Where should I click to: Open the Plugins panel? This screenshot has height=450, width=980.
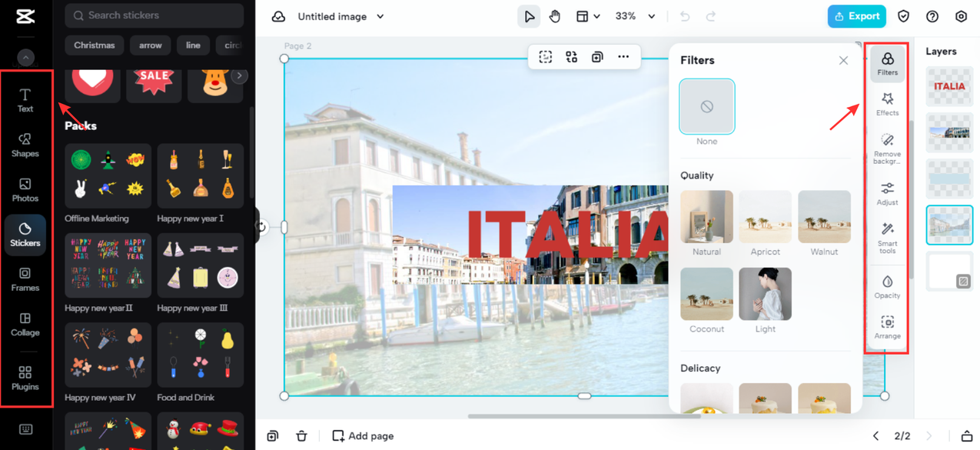tap(25, 378)
